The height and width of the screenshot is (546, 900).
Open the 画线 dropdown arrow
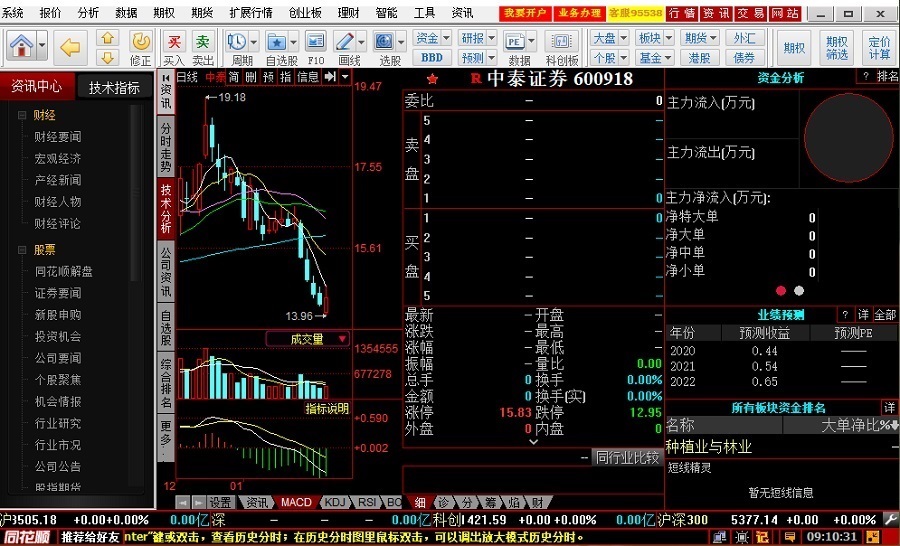361,41
